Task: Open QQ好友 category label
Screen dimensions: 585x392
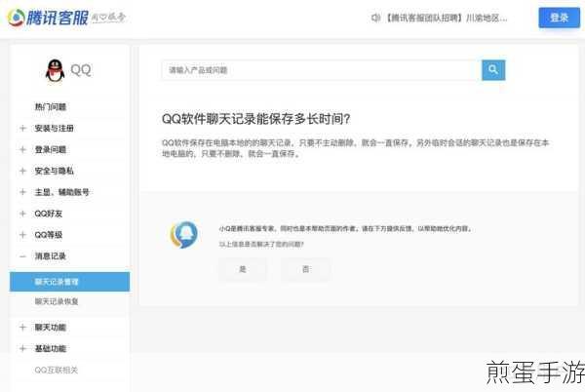Action: (x=49, y=214)
